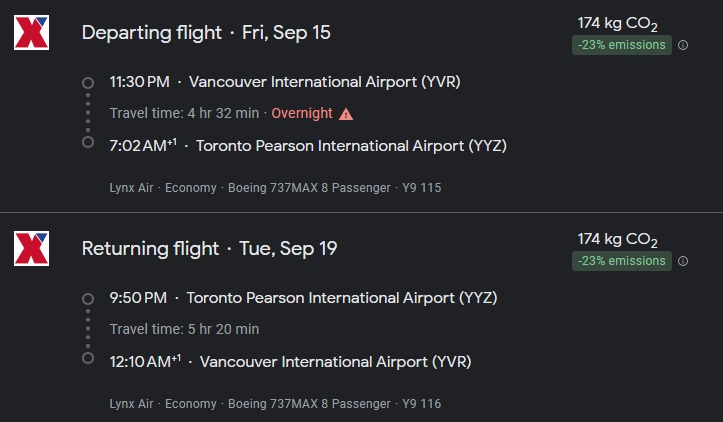This screenshot has height=422, width=723.
Task: Click the Lynx Air logo on returning flight
Action: click(32, 249)
